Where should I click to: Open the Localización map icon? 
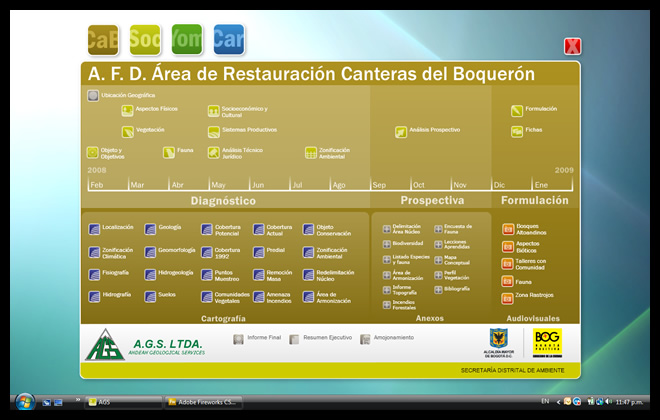94,228
